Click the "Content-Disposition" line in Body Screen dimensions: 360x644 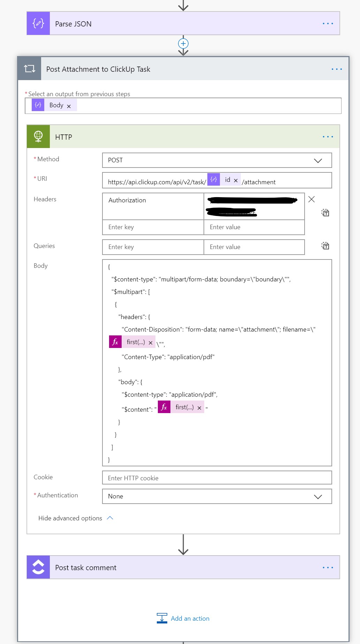pyautogui.click(x=219, y=329)
